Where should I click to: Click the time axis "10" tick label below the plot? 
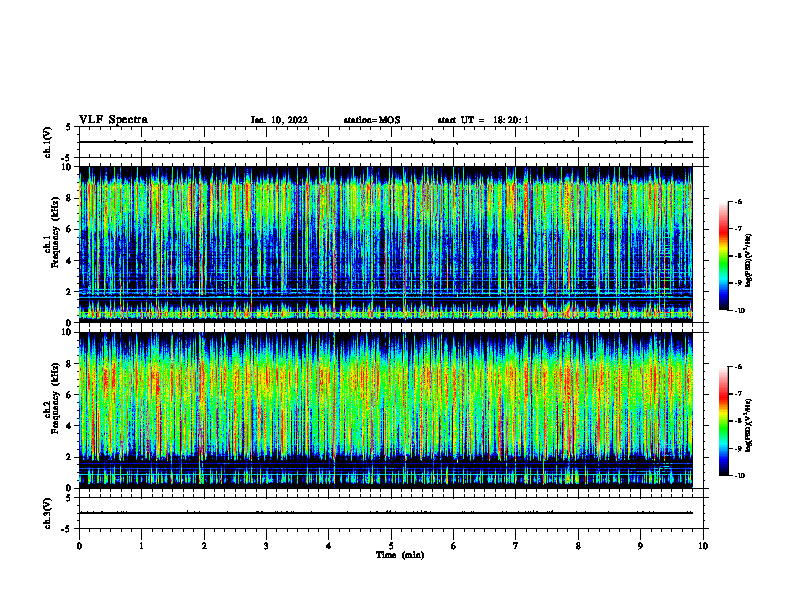[703, 546]
